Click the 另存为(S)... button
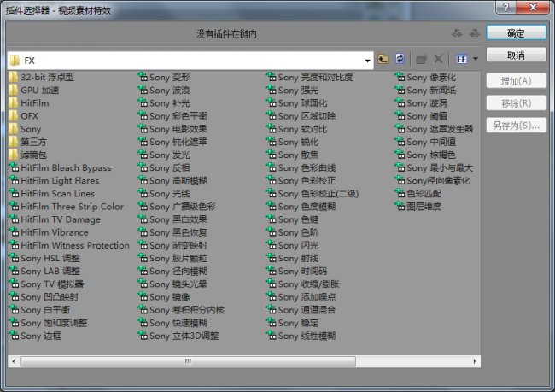555x392 pixels. pos(516,126)
